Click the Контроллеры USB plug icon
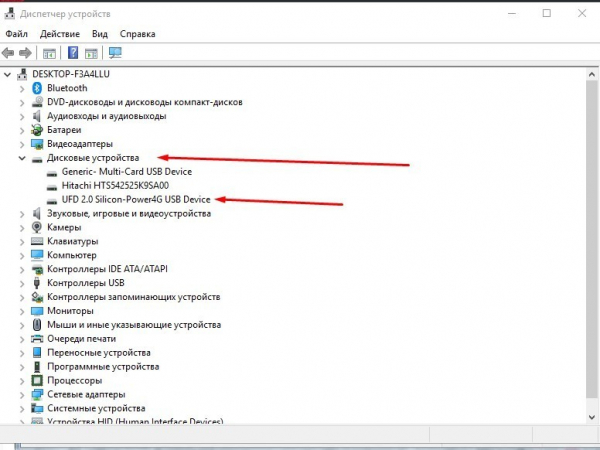The height and width of the screenshot is (450, 600). (37, 283)
